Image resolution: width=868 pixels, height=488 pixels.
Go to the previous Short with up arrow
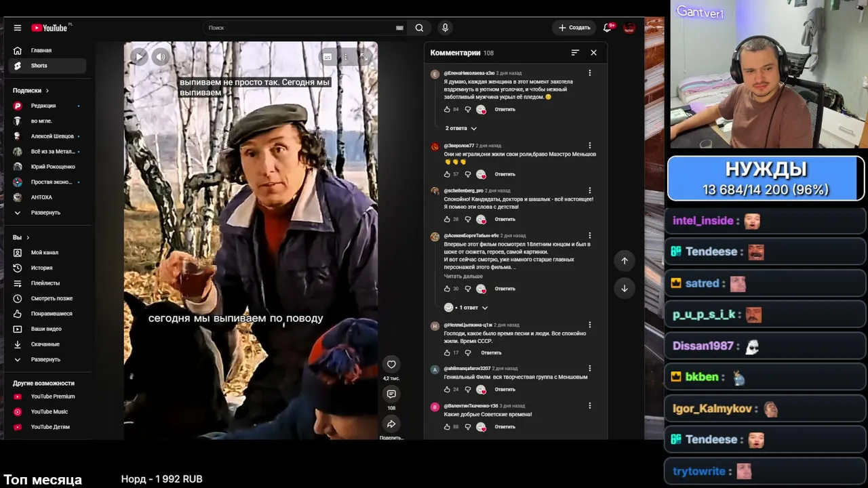pos(625,260)
